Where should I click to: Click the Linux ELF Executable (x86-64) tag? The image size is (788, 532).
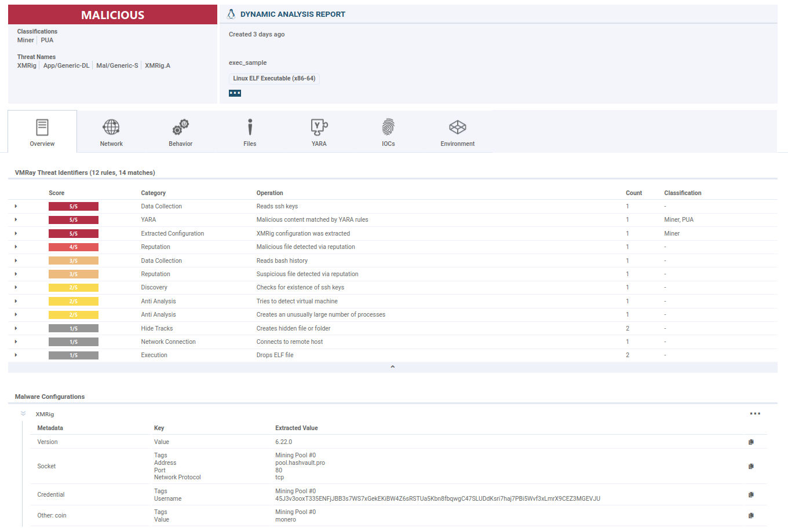click(274, 79)
